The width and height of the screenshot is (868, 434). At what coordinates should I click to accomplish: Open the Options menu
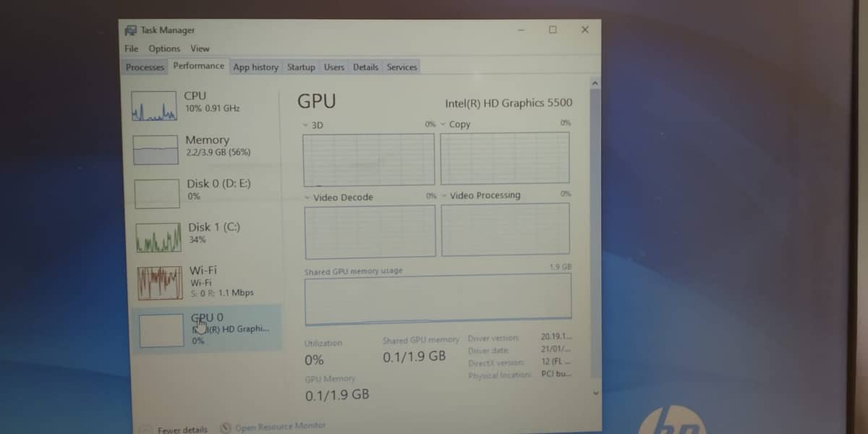pyautogui.click(x=164, y=48)
